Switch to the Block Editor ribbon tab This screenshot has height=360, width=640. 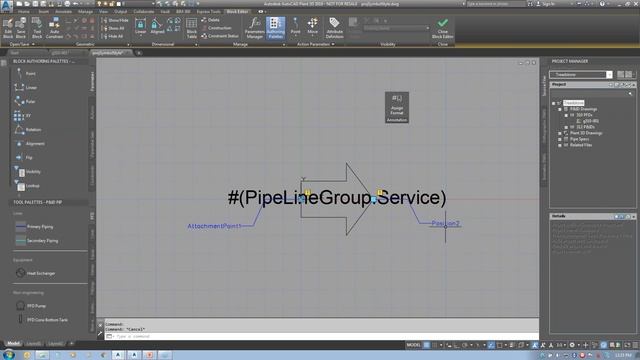[237, 11]
